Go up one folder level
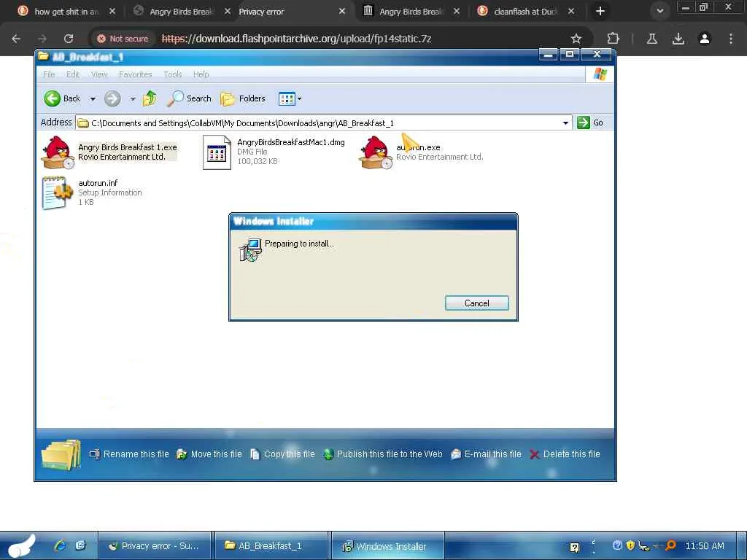Screen dimensions: 747x560 (x=150, y=98)
